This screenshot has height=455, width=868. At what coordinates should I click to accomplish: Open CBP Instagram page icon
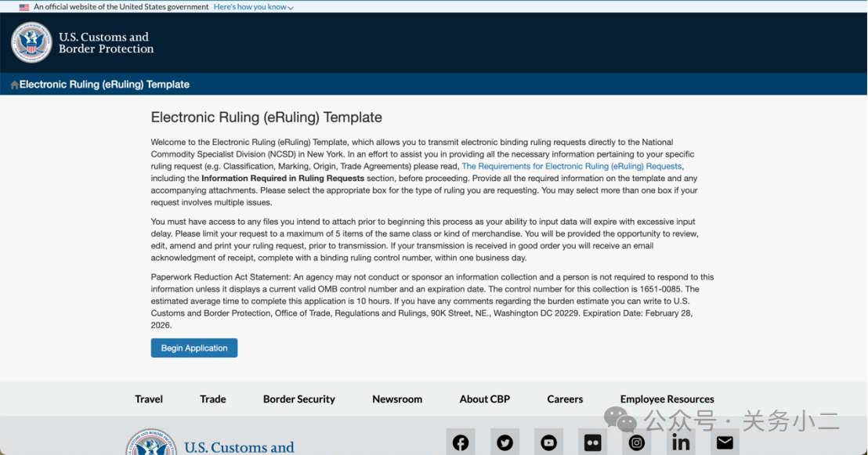[637, 442]
